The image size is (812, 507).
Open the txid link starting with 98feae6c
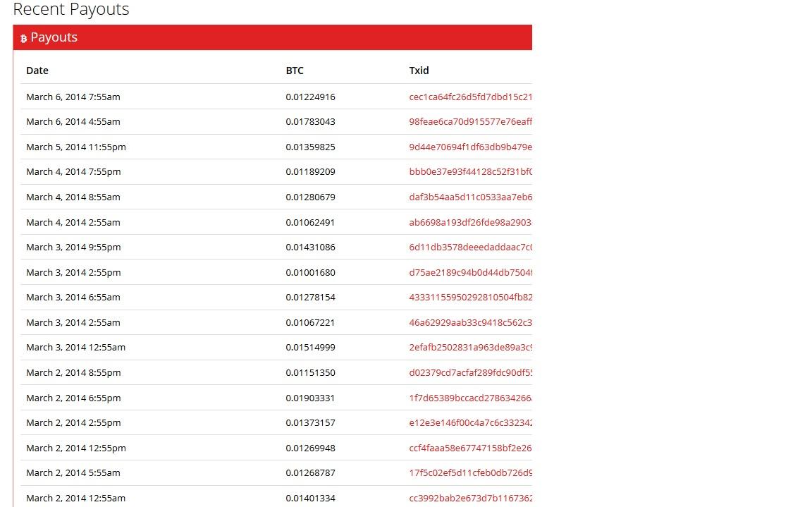[x=470, y=121]
